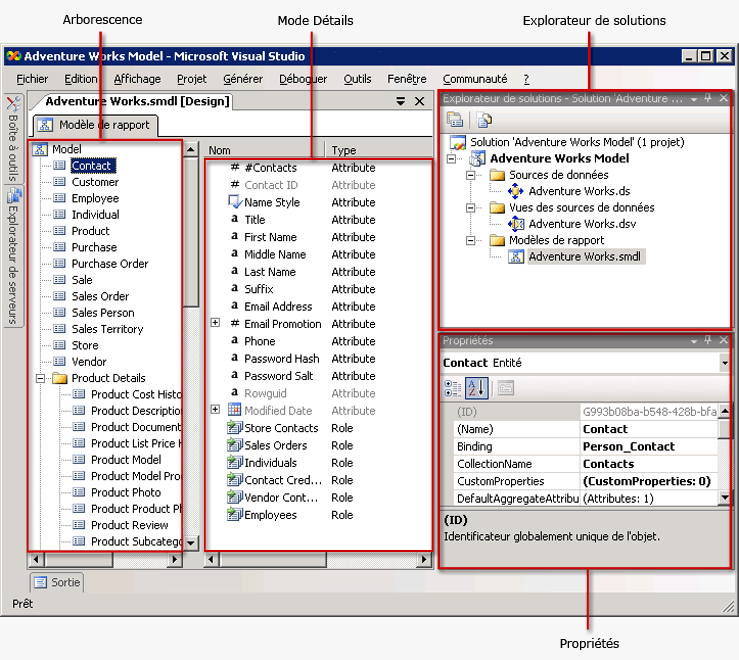The image size is (739, 660).
Task: Select the Adventure Works.smdl file
Action: (584, 256)
